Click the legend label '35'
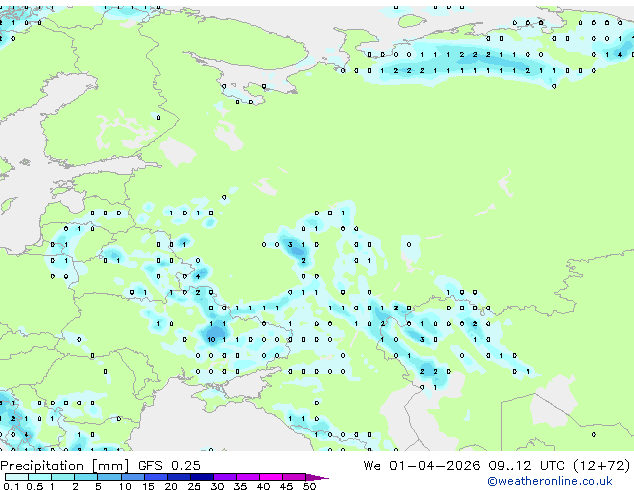 tap(240, 486)
